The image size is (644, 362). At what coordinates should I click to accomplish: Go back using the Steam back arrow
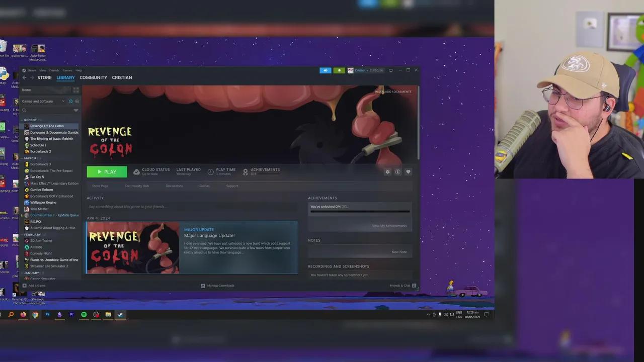tap(24, 77)
